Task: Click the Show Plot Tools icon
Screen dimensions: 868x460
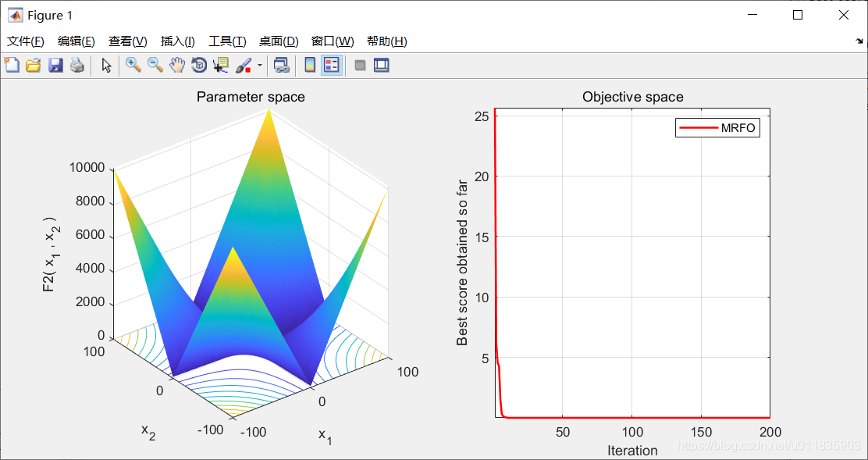Action: (x=382, y=66)
